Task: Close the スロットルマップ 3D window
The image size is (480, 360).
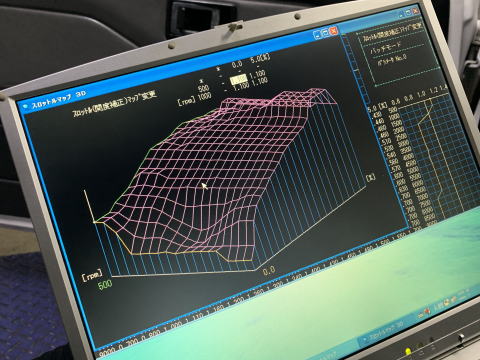Action: 333,31
